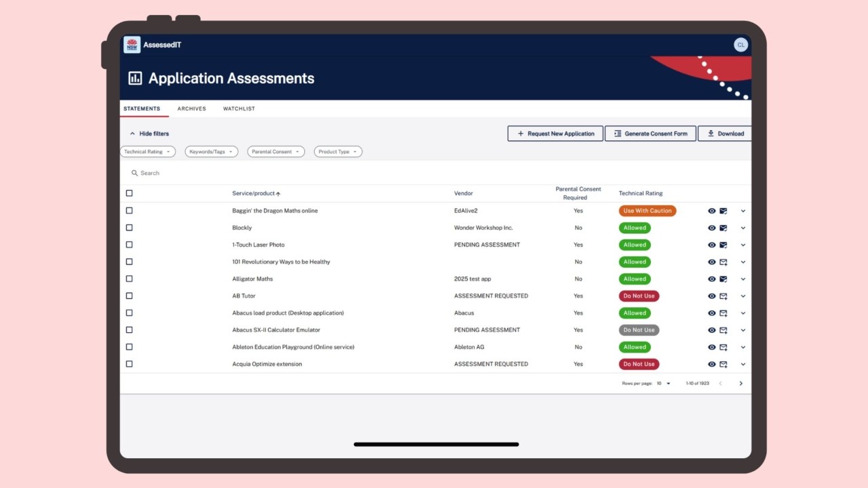
Task: Click envelope icon for Abacus load product
Action: [x=724, y=313]
